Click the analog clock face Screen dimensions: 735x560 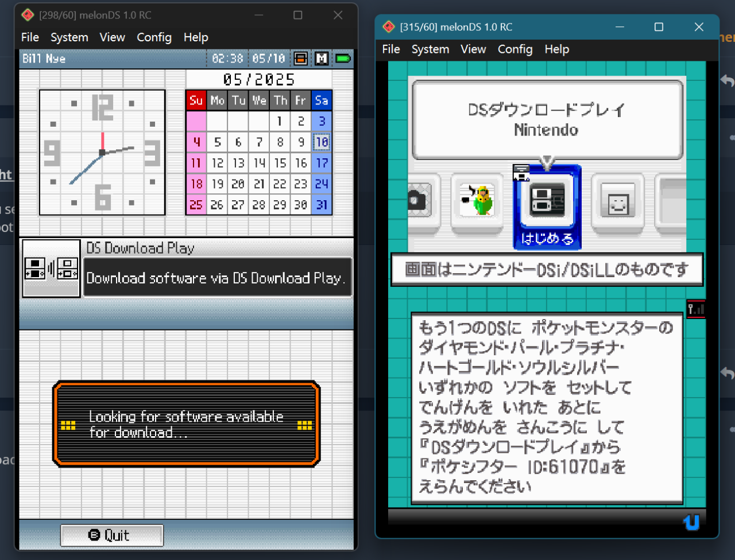coord(102,153)
